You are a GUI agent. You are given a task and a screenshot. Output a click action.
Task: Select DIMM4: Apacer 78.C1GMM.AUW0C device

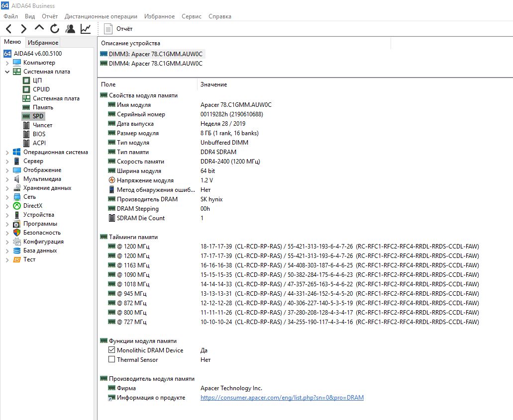[151, 64]
